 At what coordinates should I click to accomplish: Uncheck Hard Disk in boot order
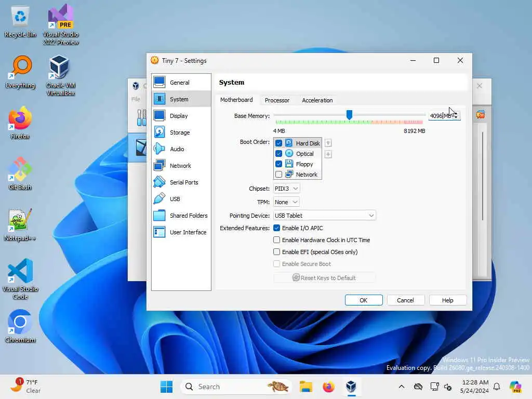point(278,143)
